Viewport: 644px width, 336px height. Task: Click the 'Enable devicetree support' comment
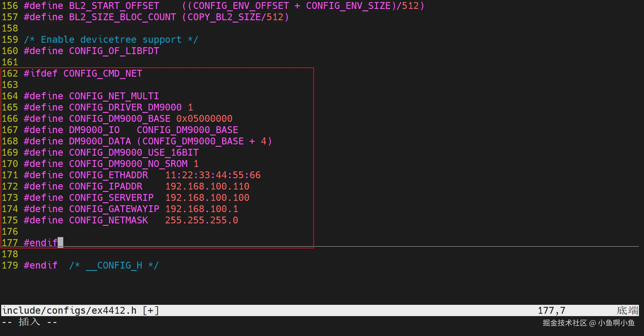(x=111, y=40)
